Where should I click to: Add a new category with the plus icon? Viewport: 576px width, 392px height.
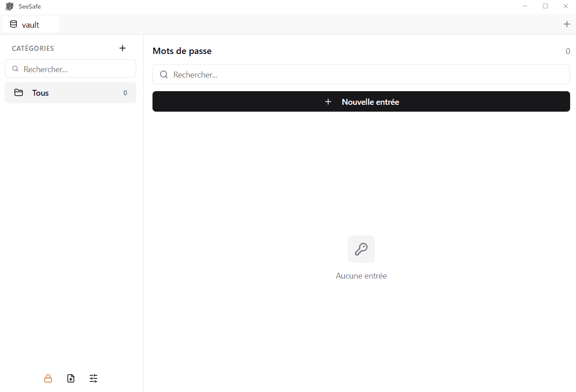[123, 48]
